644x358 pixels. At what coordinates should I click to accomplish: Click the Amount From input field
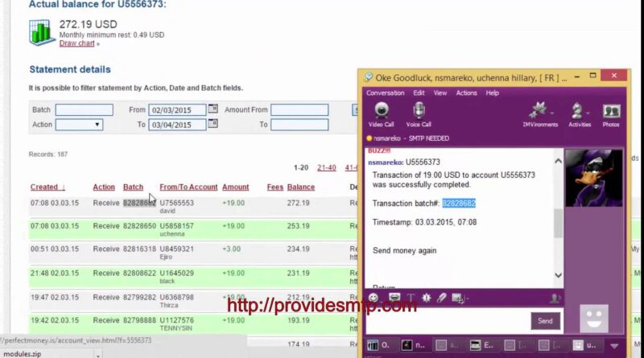click(299, 109)
